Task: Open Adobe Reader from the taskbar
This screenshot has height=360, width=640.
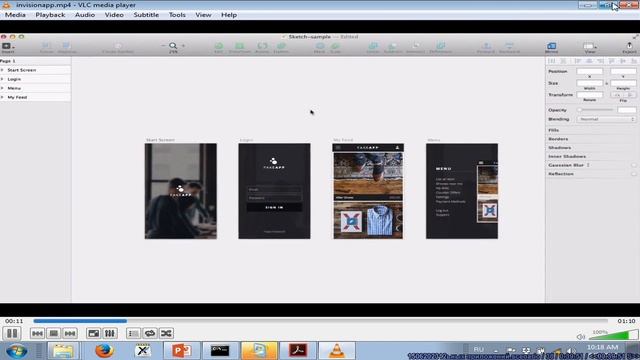Action: [x=298, y=351]
